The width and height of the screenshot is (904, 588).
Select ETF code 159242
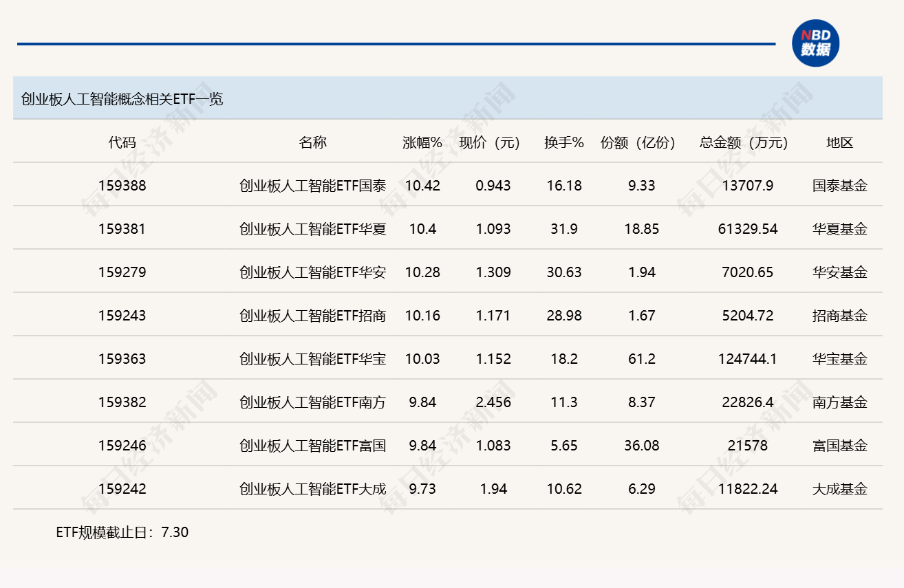point(122,489)
